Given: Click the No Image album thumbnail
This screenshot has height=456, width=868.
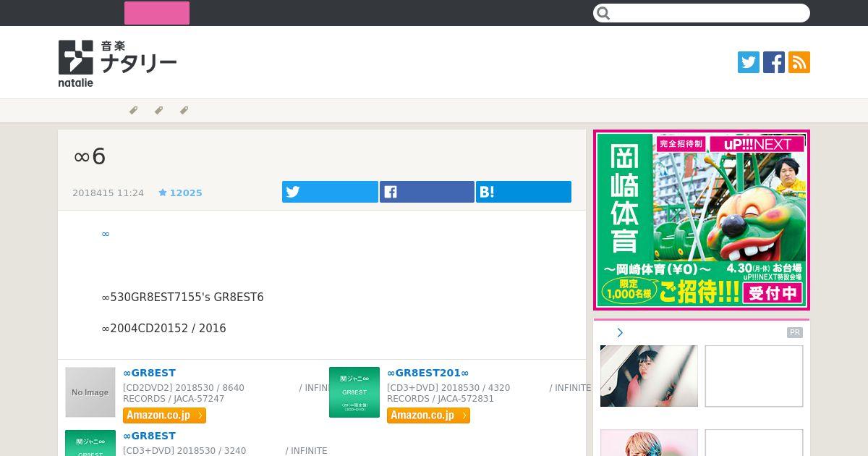Looking at the screenshot, I should coord(90,392).
